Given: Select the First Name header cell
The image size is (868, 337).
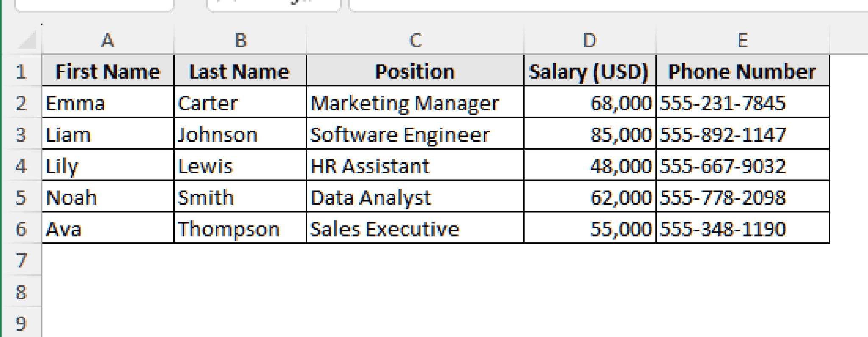Looking at the screenshot, I should 108,71.
